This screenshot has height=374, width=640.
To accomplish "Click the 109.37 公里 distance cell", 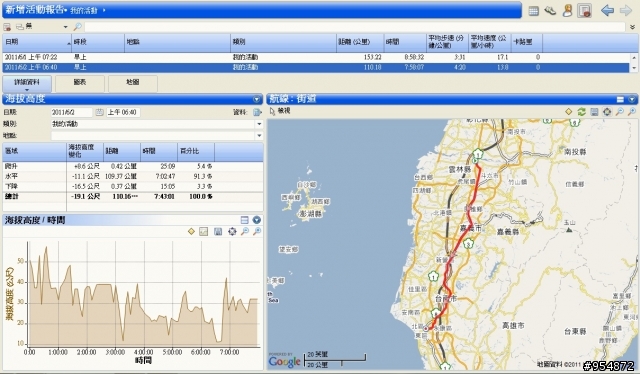I will [x=121, y=176].
